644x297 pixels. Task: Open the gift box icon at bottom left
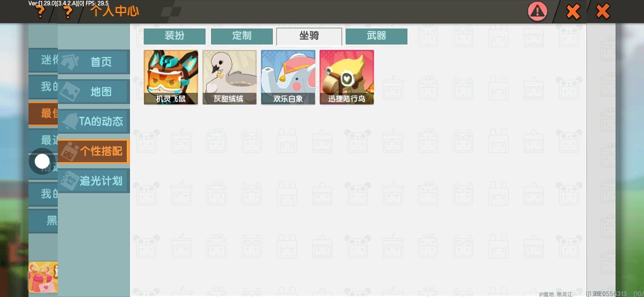tap(43, 277)
